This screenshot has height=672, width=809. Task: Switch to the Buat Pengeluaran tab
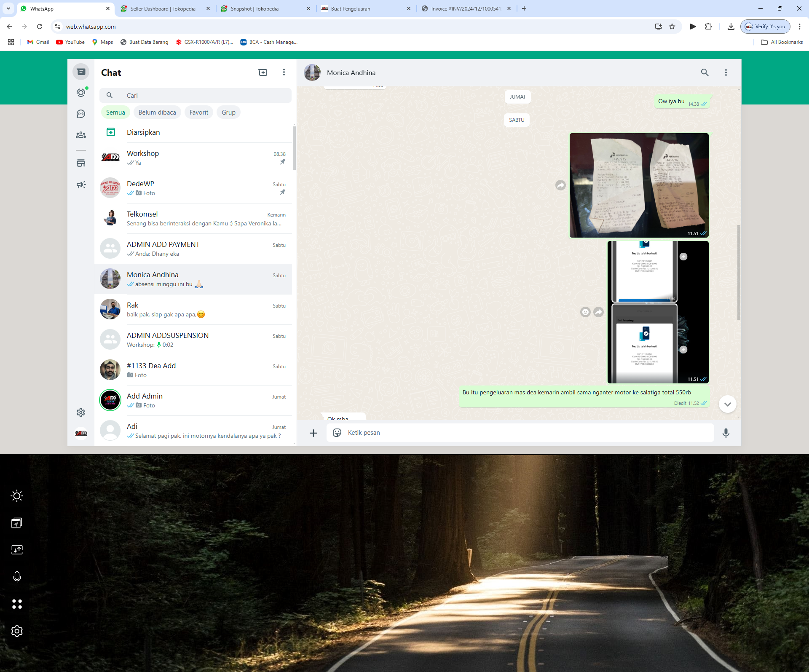pos(351,8)
